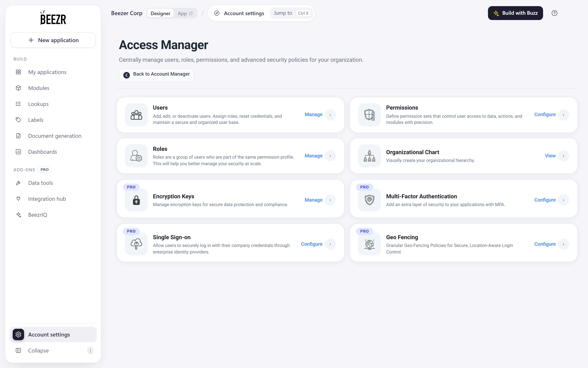
Task: Expand the Users card chevron arrow
Action: pyautogui.click(x=330, y=115)
